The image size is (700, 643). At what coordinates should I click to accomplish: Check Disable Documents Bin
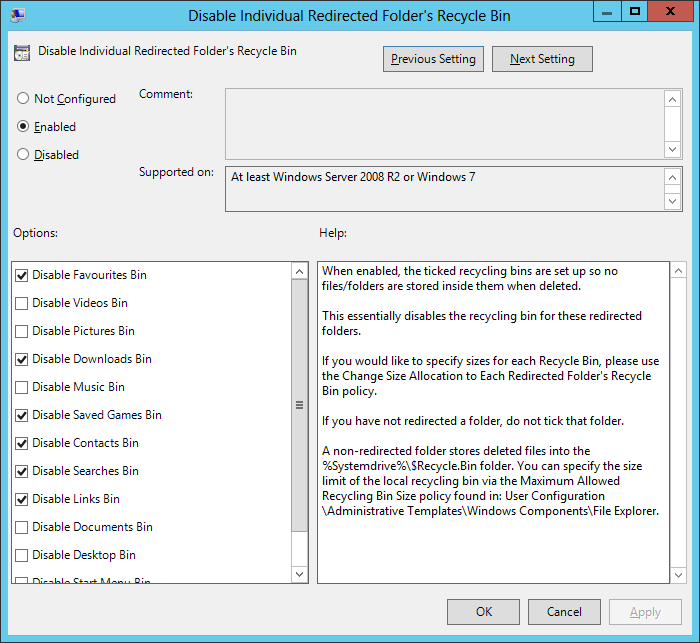[21, 527]
